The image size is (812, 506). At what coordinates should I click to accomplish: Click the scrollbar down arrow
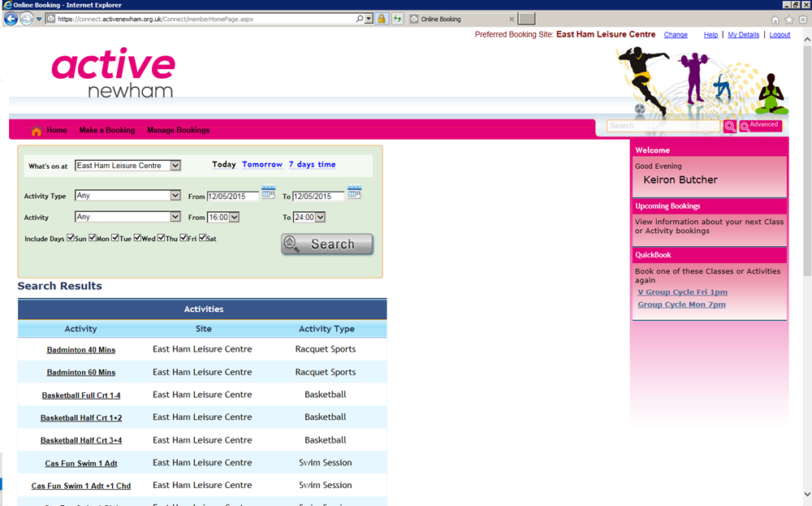point(807,494)
